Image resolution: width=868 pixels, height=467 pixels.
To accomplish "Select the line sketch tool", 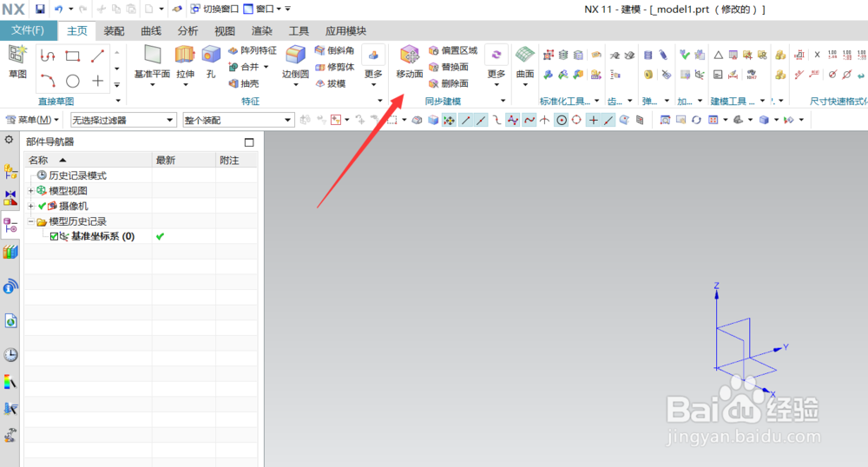I will [x=97, y=56].
